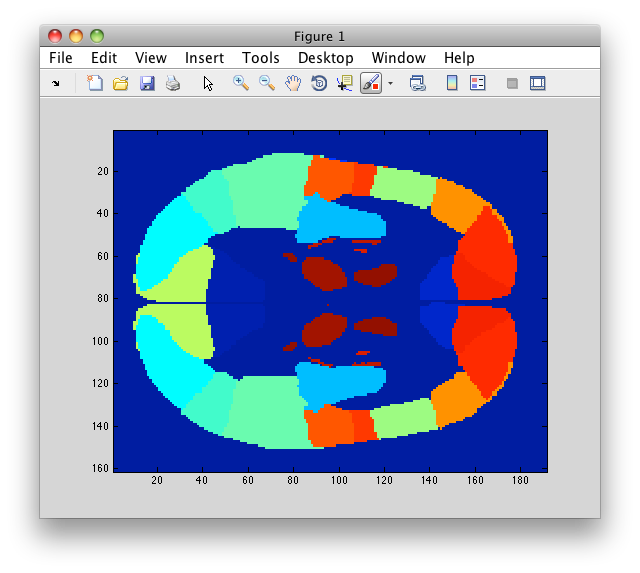Print the figure using the printer icon
The height and width of the screenshot is (573, 640).
(x=173, y=83)
